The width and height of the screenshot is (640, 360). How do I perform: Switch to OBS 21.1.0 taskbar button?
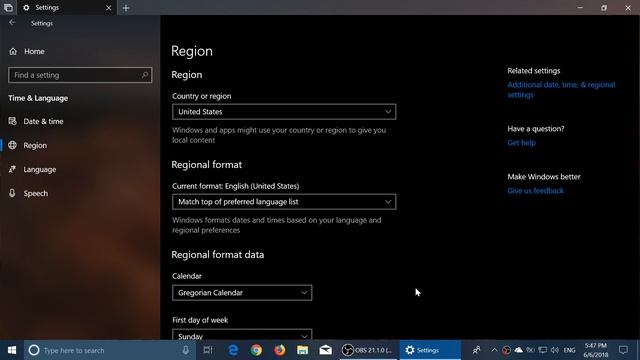click(x=368, y=350)
